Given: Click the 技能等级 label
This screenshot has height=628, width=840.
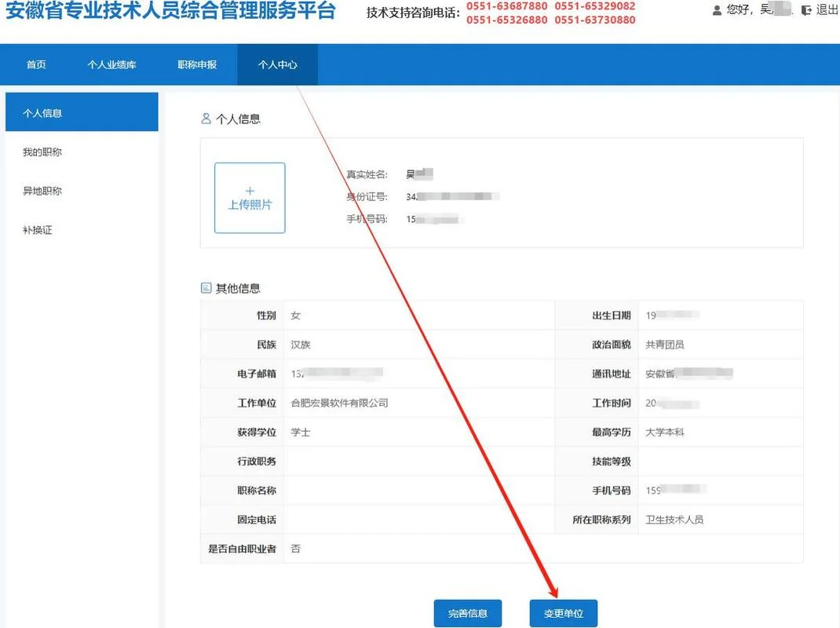Looking at the screenshot, I should click(612, 462).
